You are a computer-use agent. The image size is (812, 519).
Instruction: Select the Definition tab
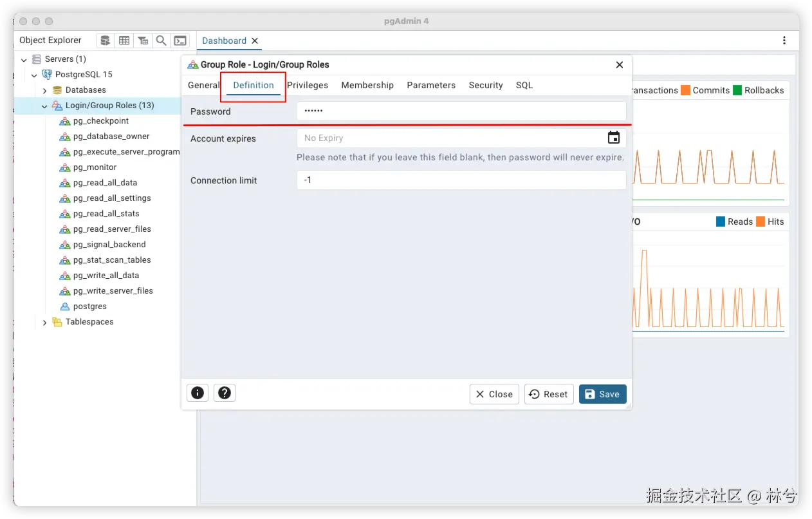254,85
